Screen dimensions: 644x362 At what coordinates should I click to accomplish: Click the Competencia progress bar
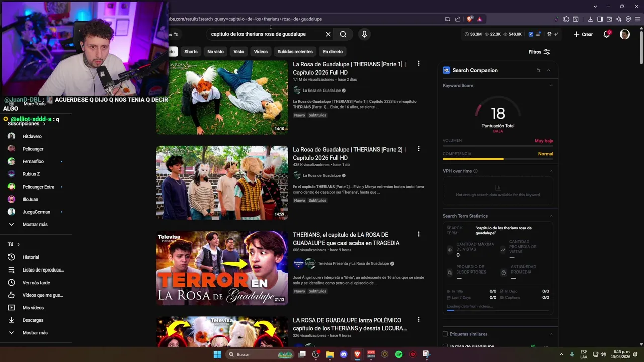[498, 159]
